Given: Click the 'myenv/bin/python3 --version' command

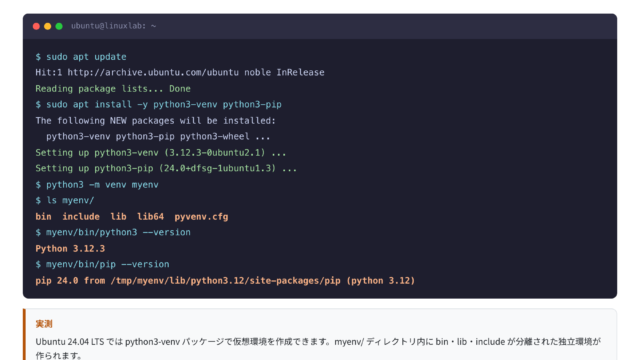Looking at the screenshot, I should coord(113,232).
